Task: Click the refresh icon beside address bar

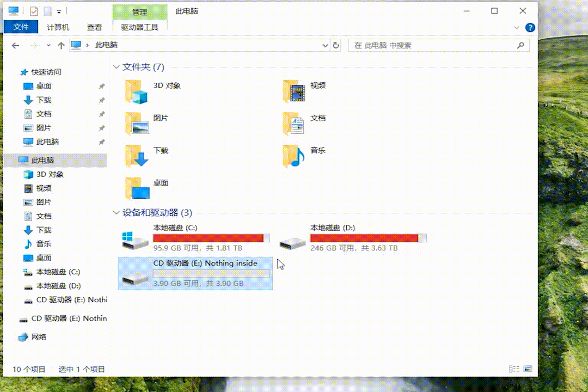Action: [x=336, y=46]
